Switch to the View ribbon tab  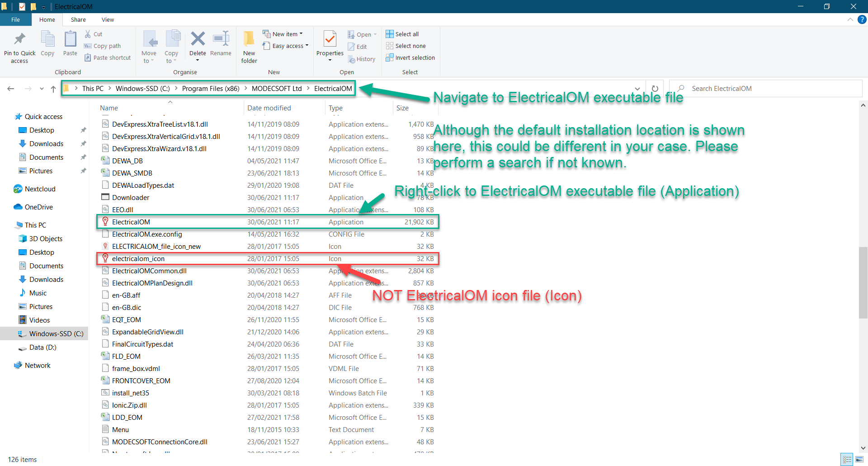pyautogui.click(x=108, y=19)
